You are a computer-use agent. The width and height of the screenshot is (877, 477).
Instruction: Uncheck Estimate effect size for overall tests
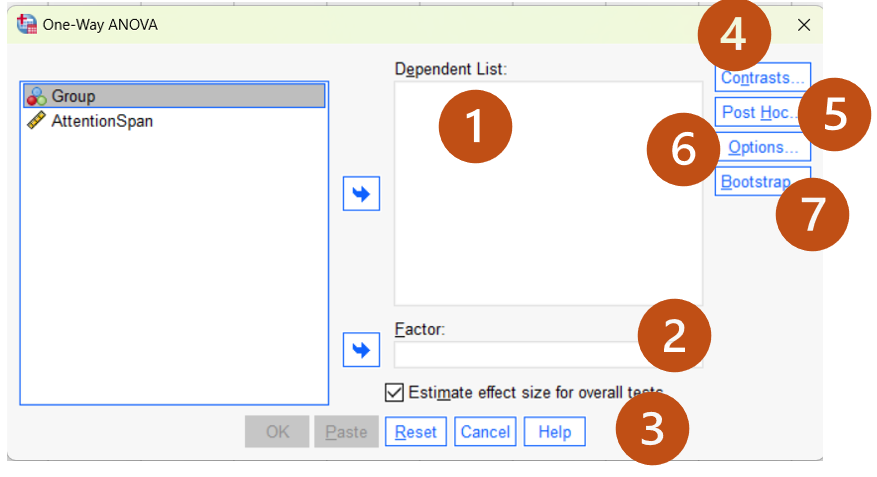(x=394, y=393)
